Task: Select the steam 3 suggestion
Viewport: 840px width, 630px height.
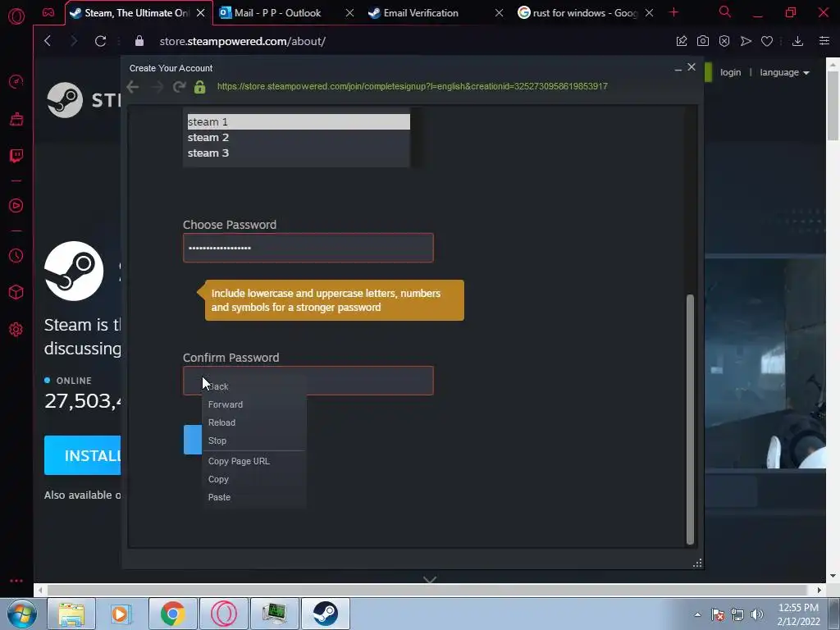Action: [299, 153]
